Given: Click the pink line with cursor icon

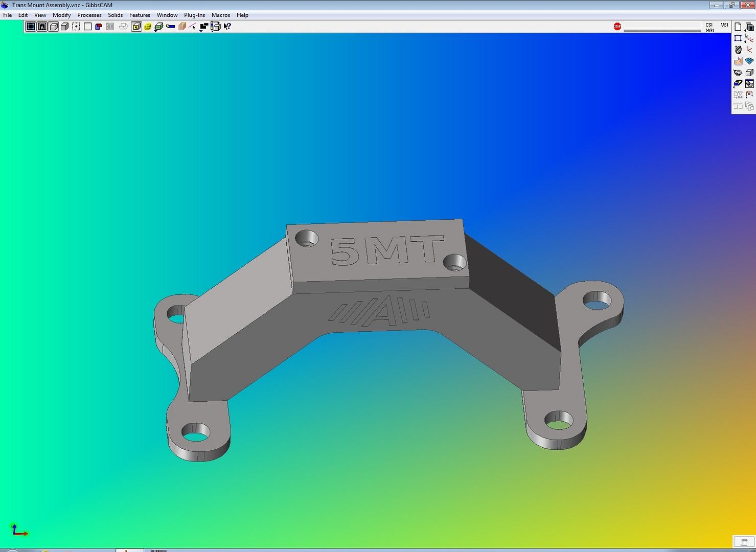Looking at the screenshot, I should 193,27.
